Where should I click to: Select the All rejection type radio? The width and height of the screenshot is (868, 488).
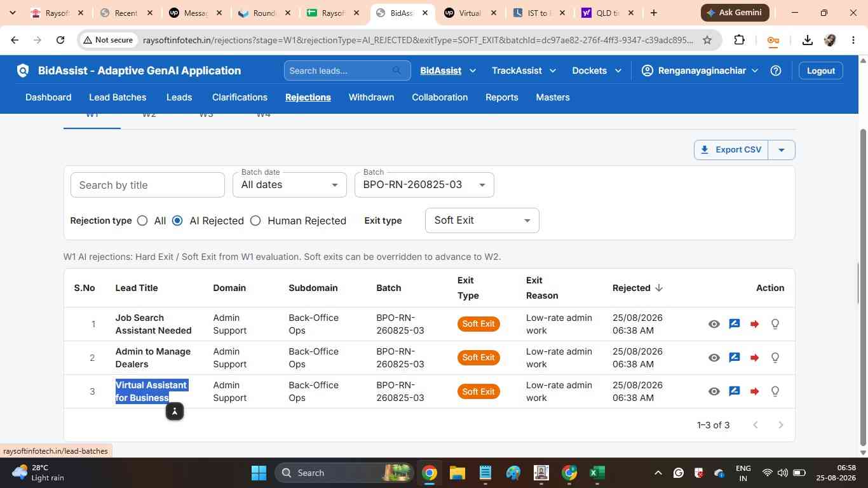(x=142, y=220)
